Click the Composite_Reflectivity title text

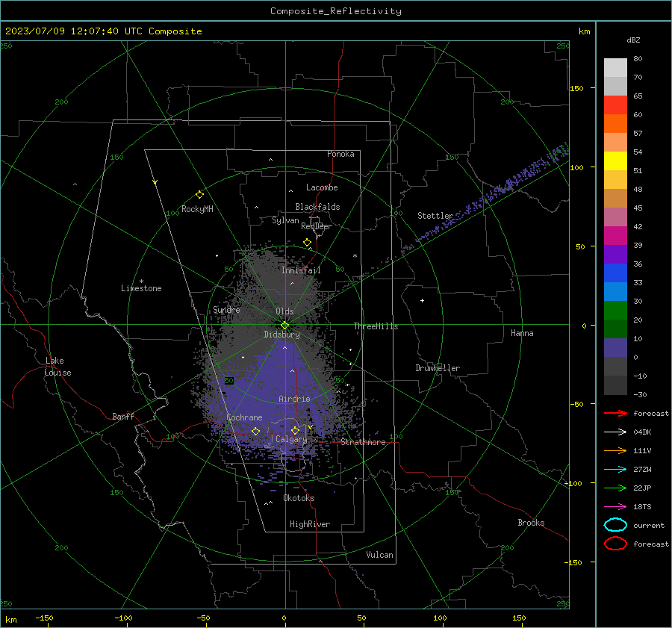click(x=336, y=11)
